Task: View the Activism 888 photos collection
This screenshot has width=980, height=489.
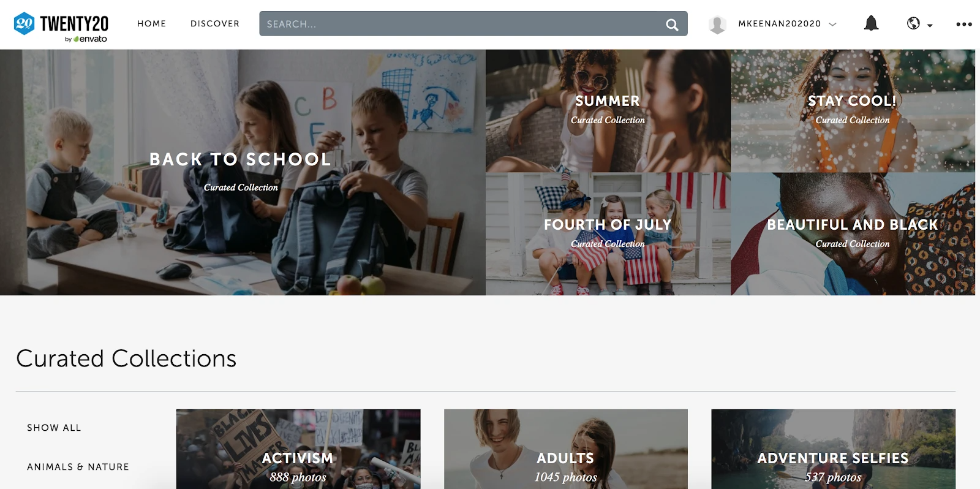Action: pos(298,449)
